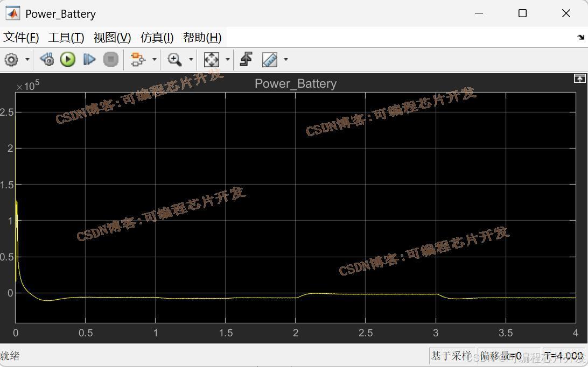This screenshot has width=588, height=367.
Task: Click the step forward icon
Action: (x=89, y=59)
